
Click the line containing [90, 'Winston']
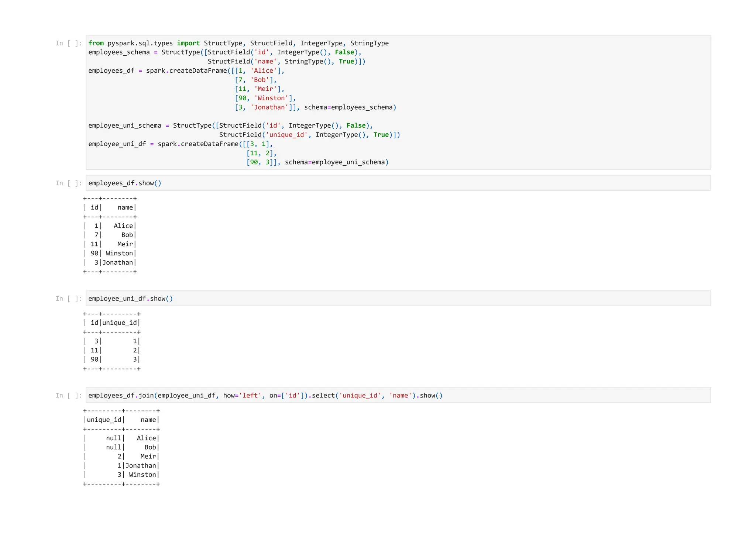(x=265, y=98)
